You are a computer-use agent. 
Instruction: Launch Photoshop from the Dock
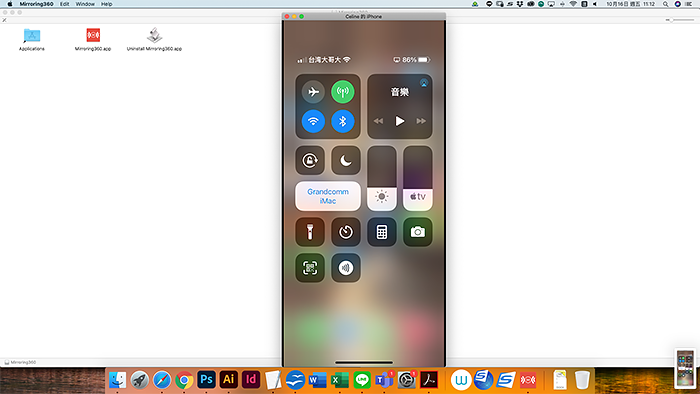click(x=206, y=380)
